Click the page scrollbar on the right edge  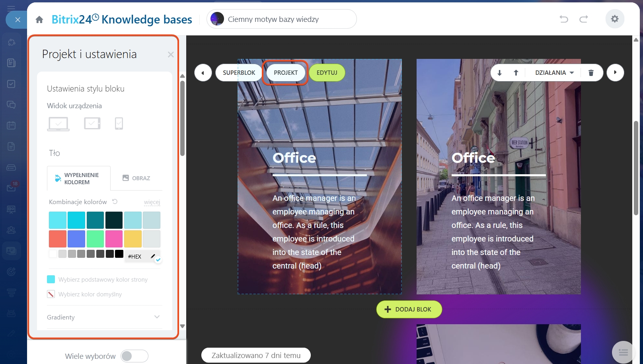(x=636, y=168)
